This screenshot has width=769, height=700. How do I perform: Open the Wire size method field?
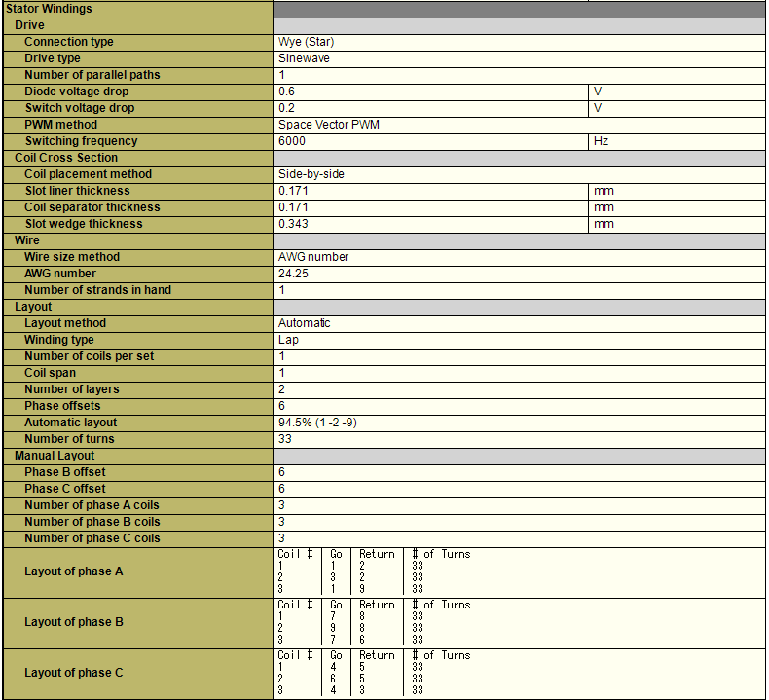coord(313,257)
